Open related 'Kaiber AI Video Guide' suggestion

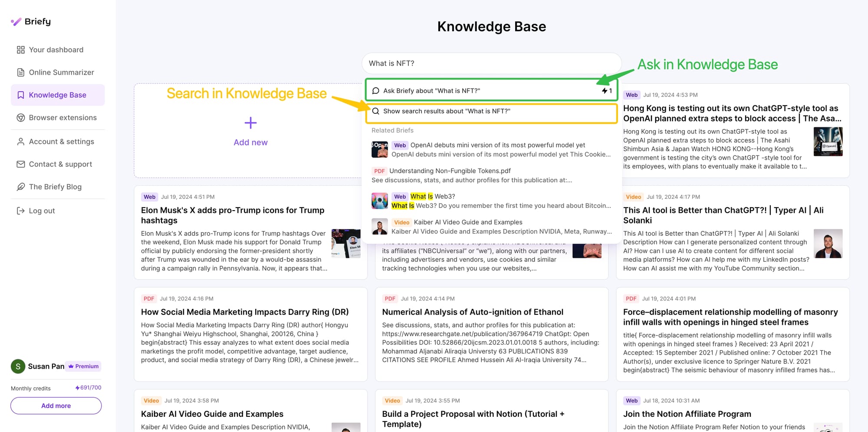pyautogui.click(x=491, y=227)
